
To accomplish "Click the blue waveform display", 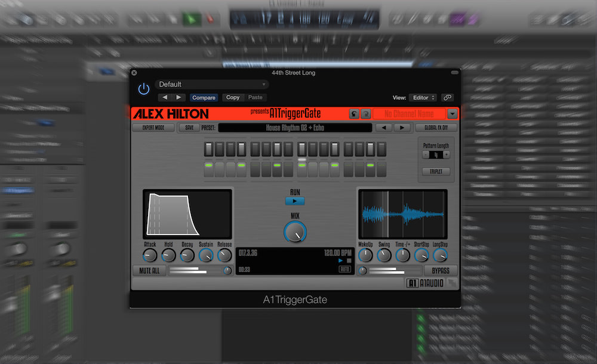I will click(x=403, y=214).
